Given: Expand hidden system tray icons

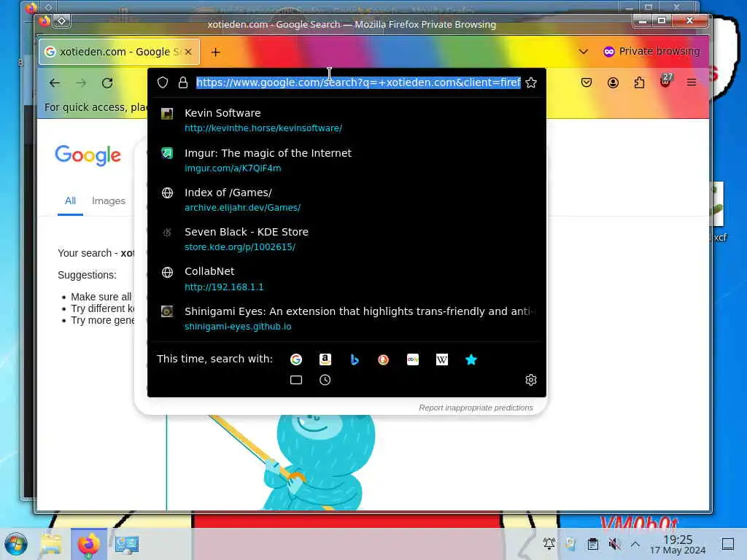Looking at the screenshot, I should (635, 543).
